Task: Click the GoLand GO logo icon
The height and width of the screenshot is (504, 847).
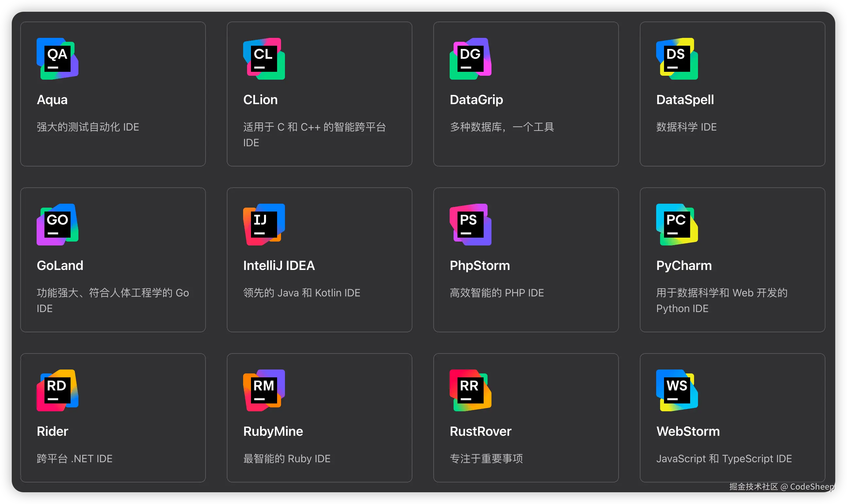Action: coord(58,225)
